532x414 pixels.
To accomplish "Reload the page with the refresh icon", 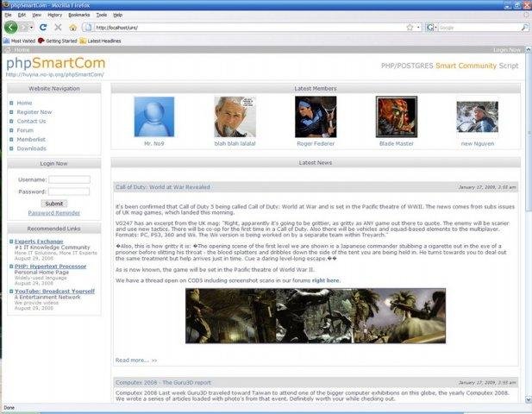I will pos(43,27).
